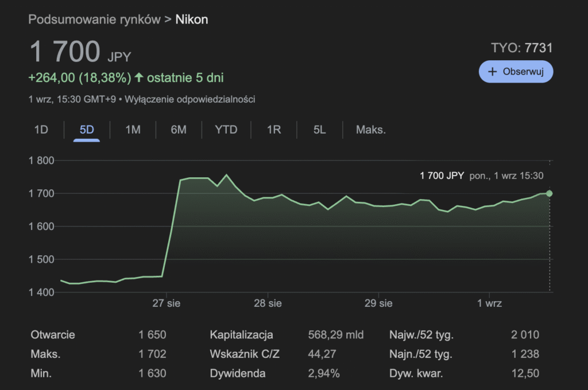The height and width of the screenshot is (390, 588).
Task: Click the Dyw. kwar. label
Action: pyautogui.click(x=416, y=373)
